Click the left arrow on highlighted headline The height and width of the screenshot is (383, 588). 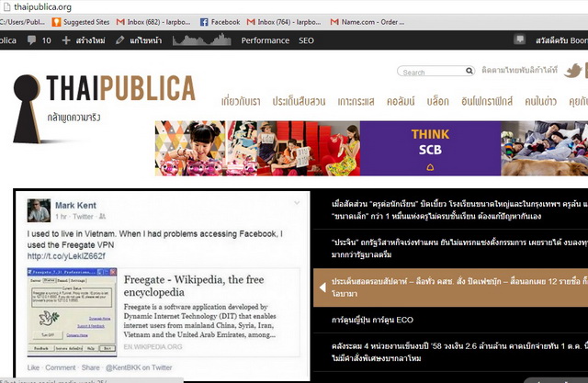[322, 287]
